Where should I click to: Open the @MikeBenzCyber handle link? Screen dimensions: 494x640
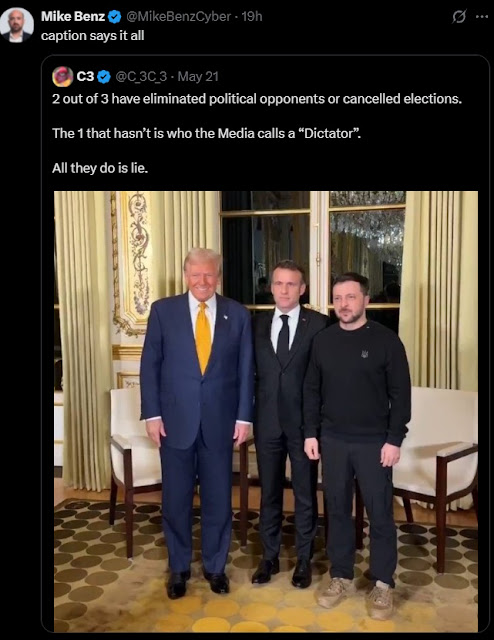click(x=178, y=16)
